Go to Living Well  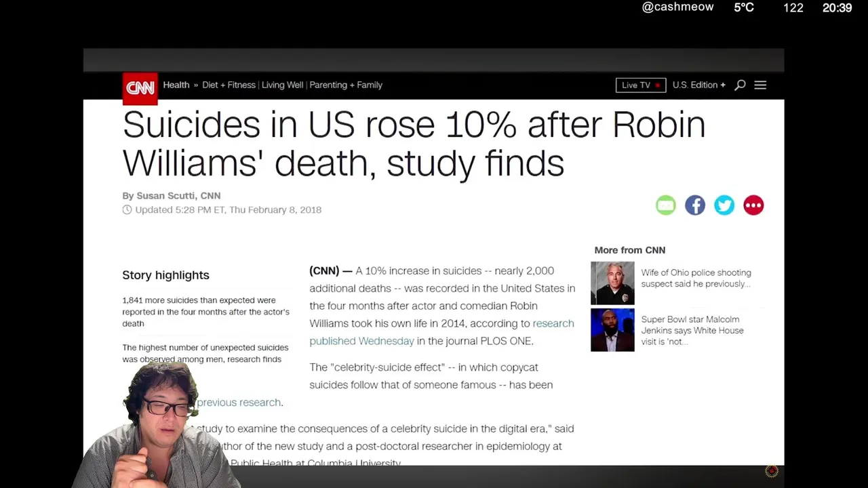(282, 85)
